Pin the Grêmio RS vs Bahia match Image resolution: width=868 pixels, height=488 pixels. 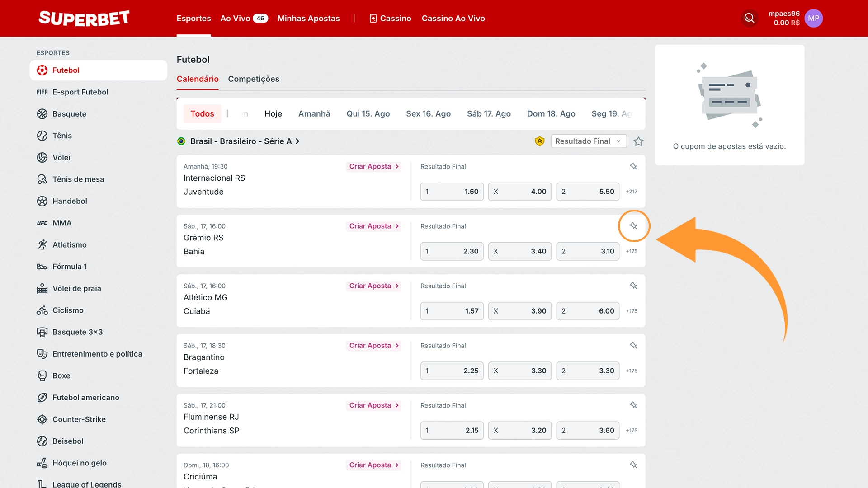point(633,226)
